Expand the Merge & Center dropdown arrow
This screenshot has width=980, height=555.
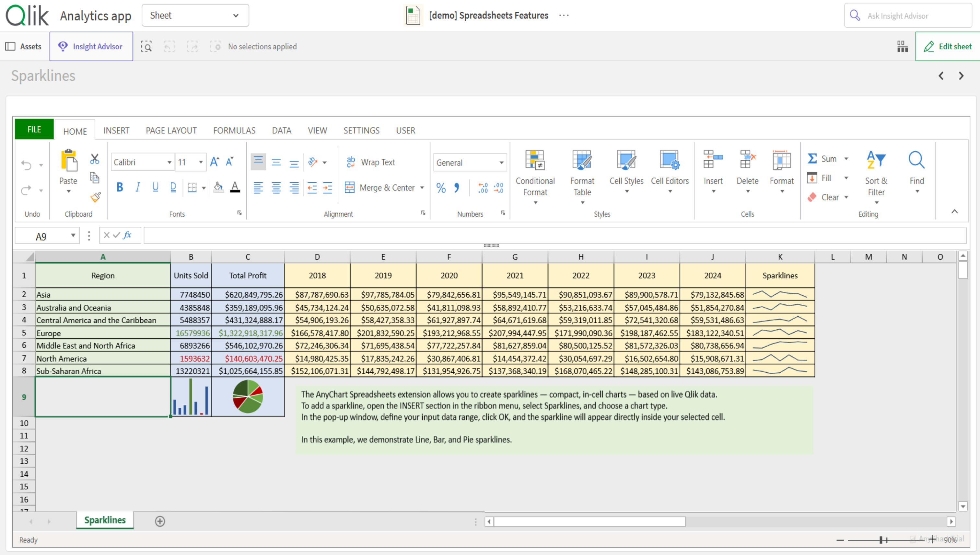coord(422,188)
